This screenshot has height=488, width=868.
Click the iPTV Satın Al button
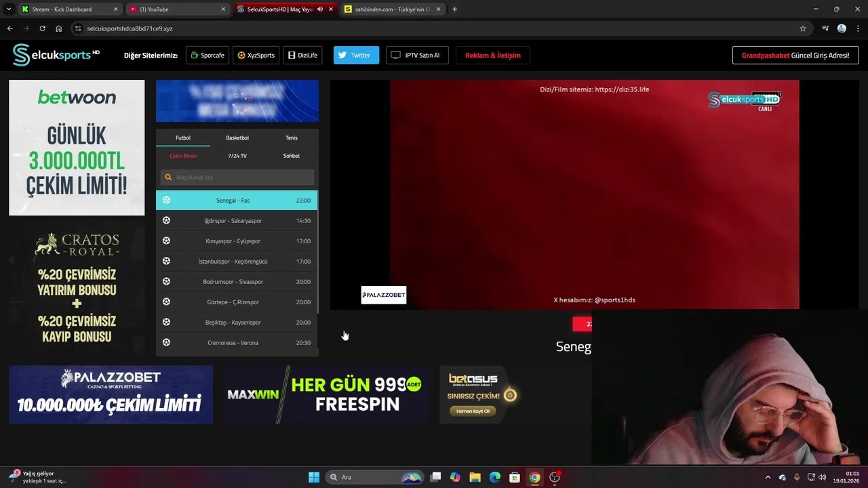click(x=417, y=56)
